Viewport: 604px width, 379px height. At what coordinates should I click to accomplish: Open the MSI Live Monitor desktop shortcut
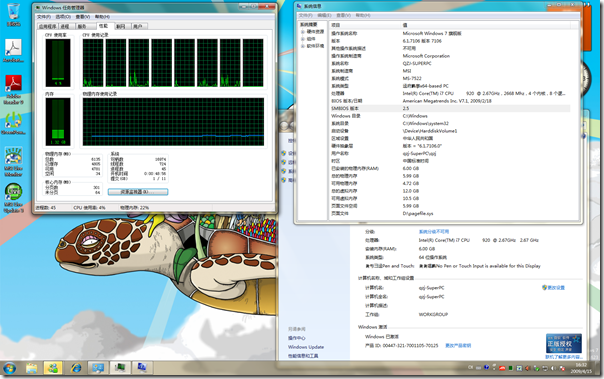pyautogui.click(x=13, y=161)
